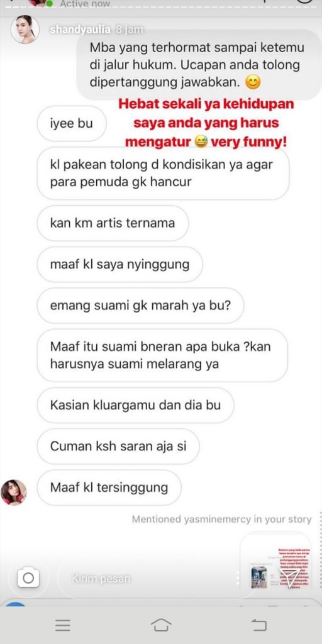Screen dimensions: 322x644
Task: Tap "Mentioned yasminemercy in your story" text
Action: point(221,519)
